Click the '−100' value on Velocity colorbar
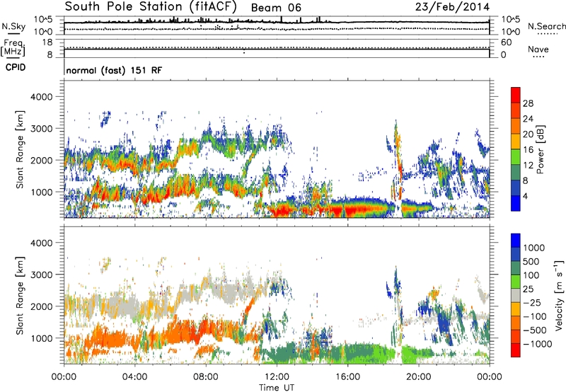The width and height of the screenshot is (566, 392). tap(535, 316)
